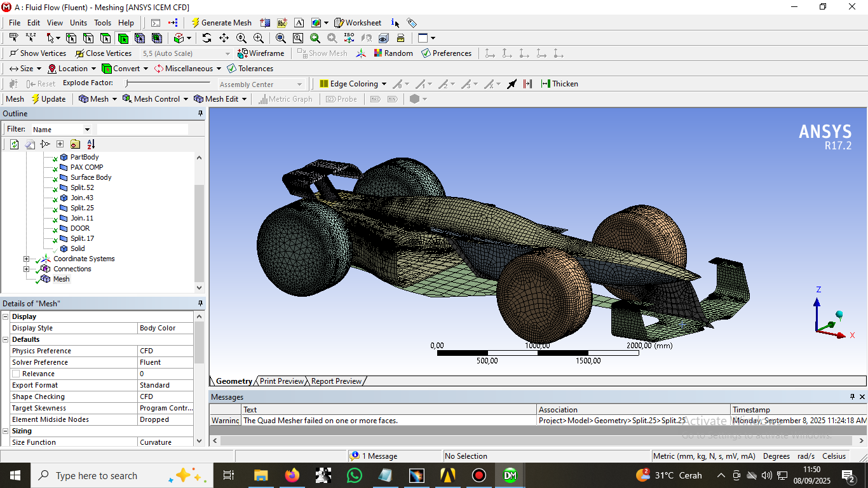The image size is (868, 488).
Task: Click the WhatsApp taskbar icon
Action: click(355, 475)
